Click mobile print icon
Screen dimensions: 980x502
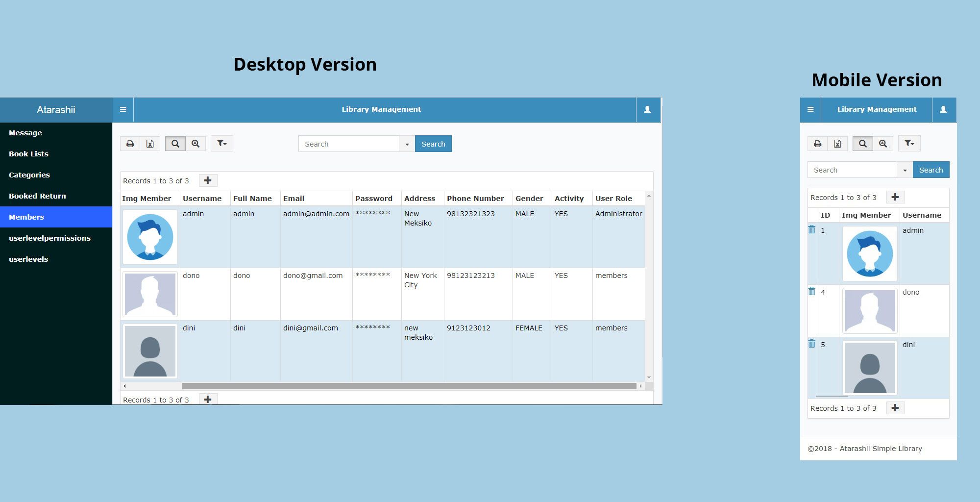pos(817,144)
